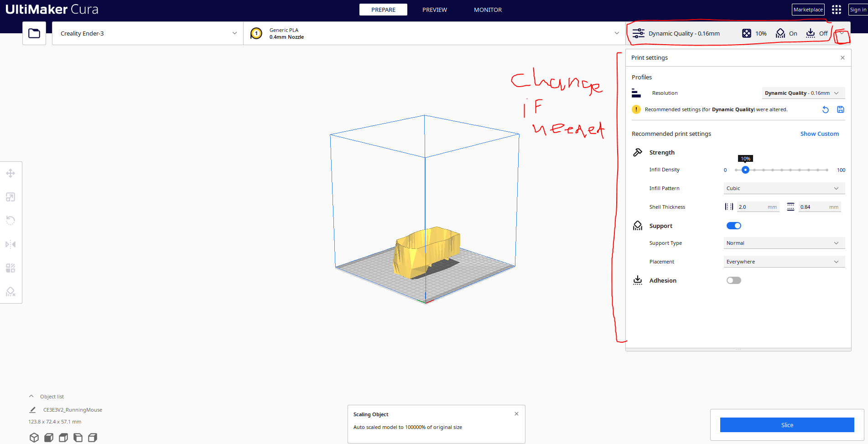Close the Print settings panel
This screenshot has width=868, height=444.
click(x=842, y=57)
